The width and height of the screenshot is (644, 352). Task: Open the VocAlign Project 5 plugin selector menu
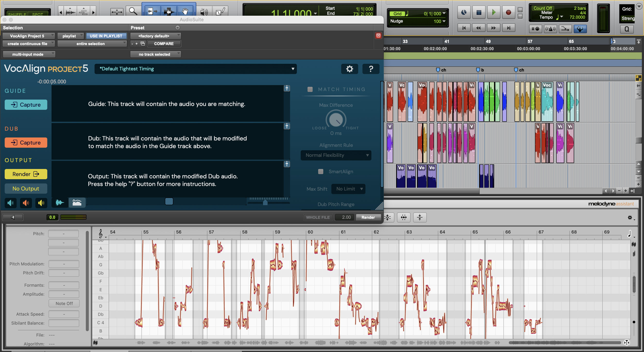tap(28, 36)
